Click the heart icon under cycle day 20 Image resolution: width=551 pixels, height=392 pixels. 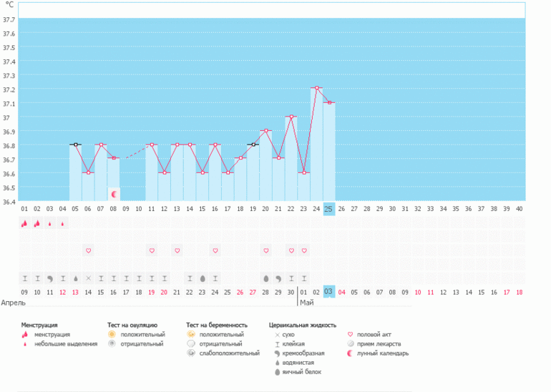click(x=266, y=251)
